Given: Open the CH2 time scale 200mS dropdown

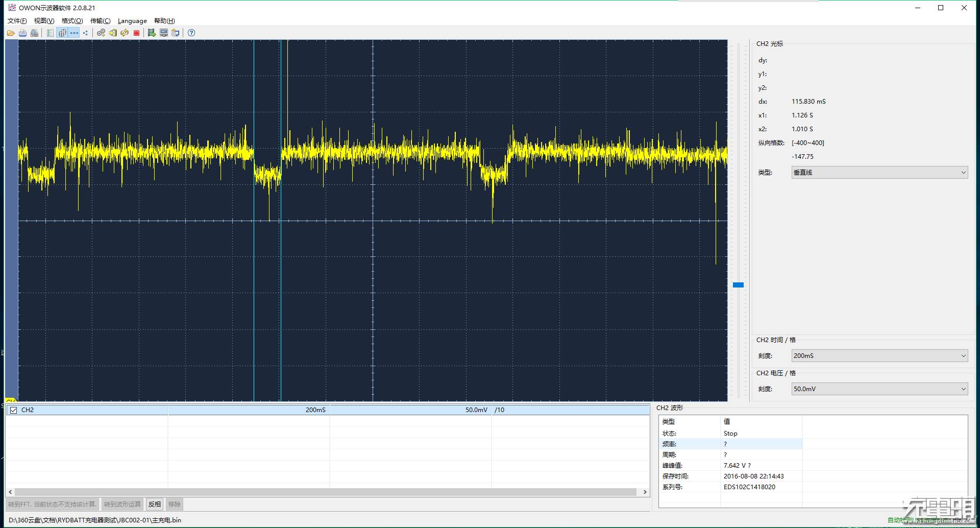Looking at the screenshot, I should click(x=879, y=356).
